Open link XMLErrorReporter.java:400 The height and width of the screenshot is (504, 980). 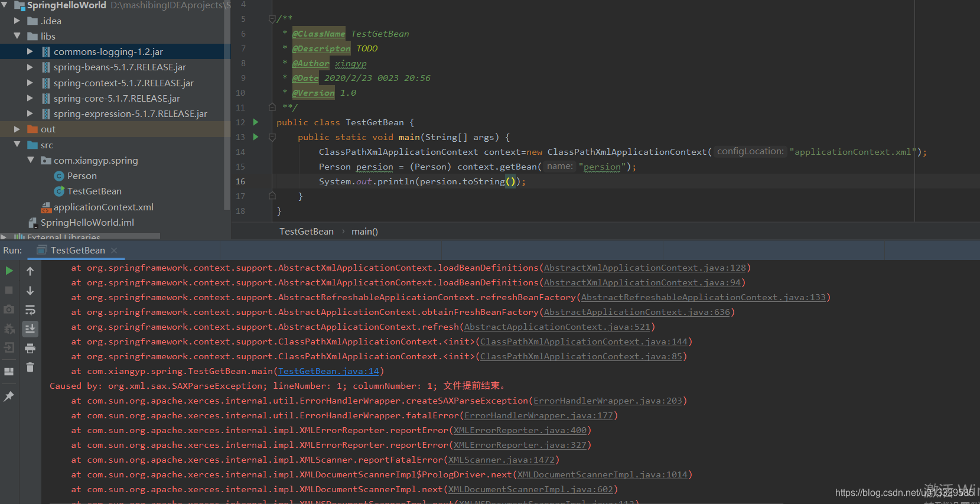[x=520, y=430]
